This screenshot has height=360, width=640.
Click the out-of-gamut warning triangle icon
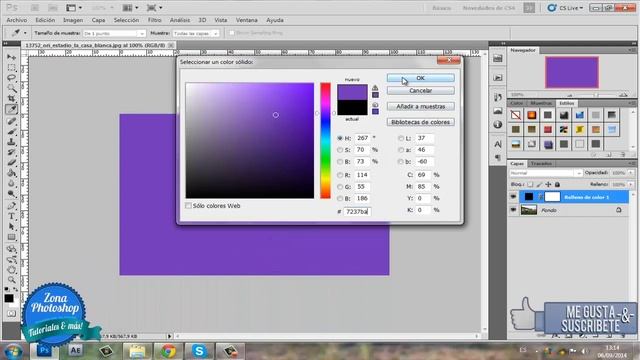(375, 88)
